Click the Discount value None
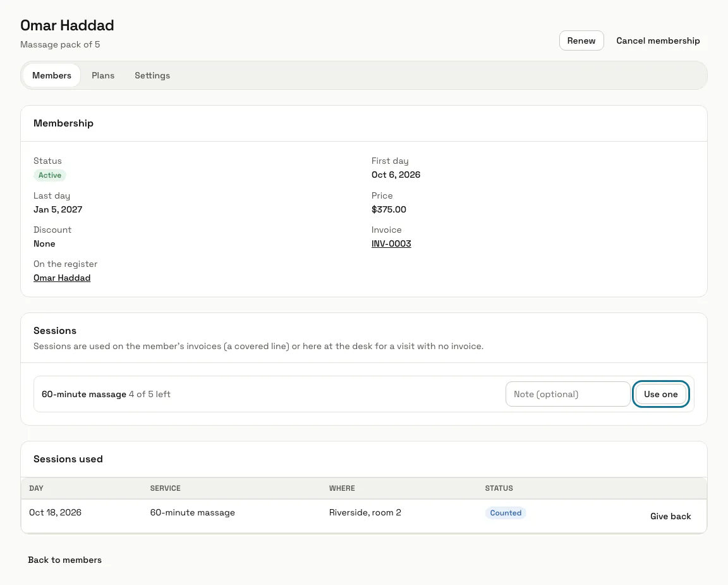Image resolution: width=728 pixels, height=585 pixels. [44, 244]
